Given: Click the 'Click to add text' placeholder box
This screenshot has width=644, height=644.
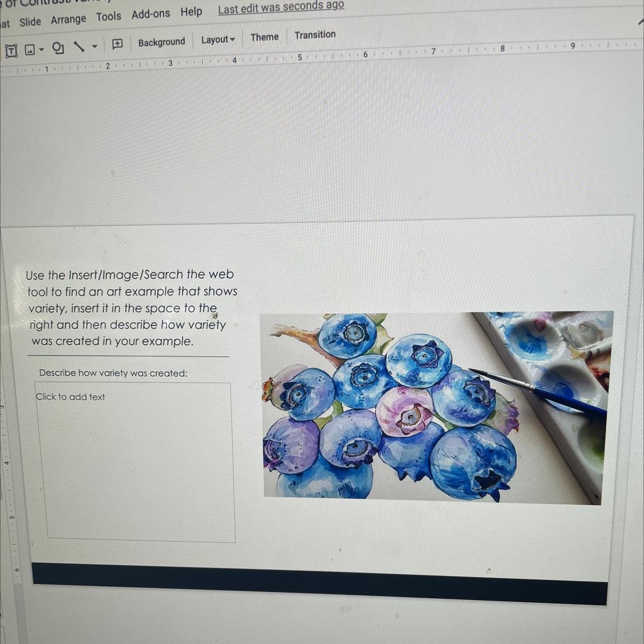Looking at the screenshot, I should pyautogui.click(x=135, y=462).
